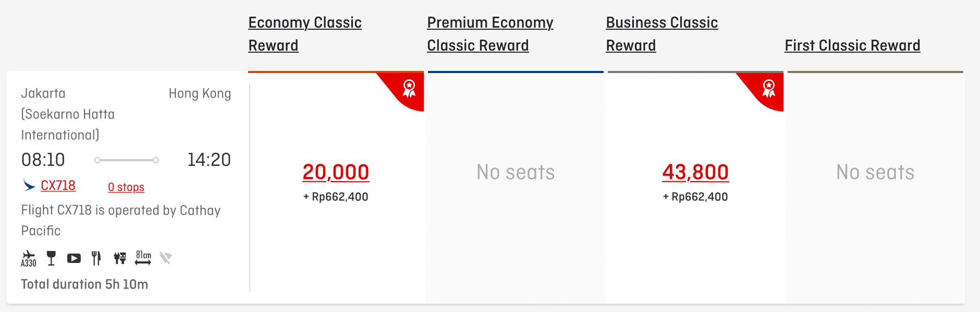Open the CX718 flight number link
Viewport: 980px width, 312px height.
58,186
